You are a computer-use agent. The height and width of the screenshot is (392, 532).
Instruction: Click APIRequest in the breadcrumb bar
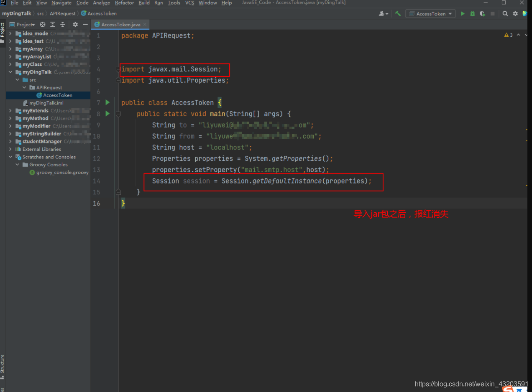[63, 14]
